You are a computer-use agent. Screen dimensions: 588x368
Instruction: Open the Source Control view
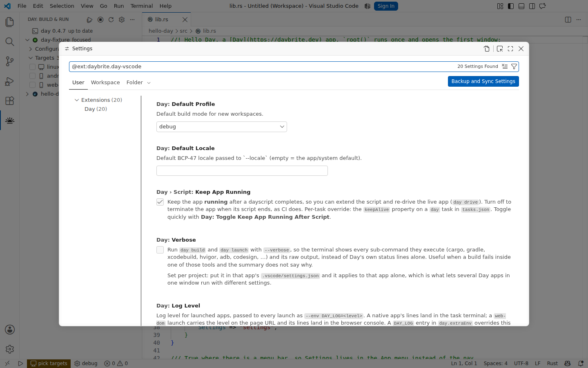[9, 61]
